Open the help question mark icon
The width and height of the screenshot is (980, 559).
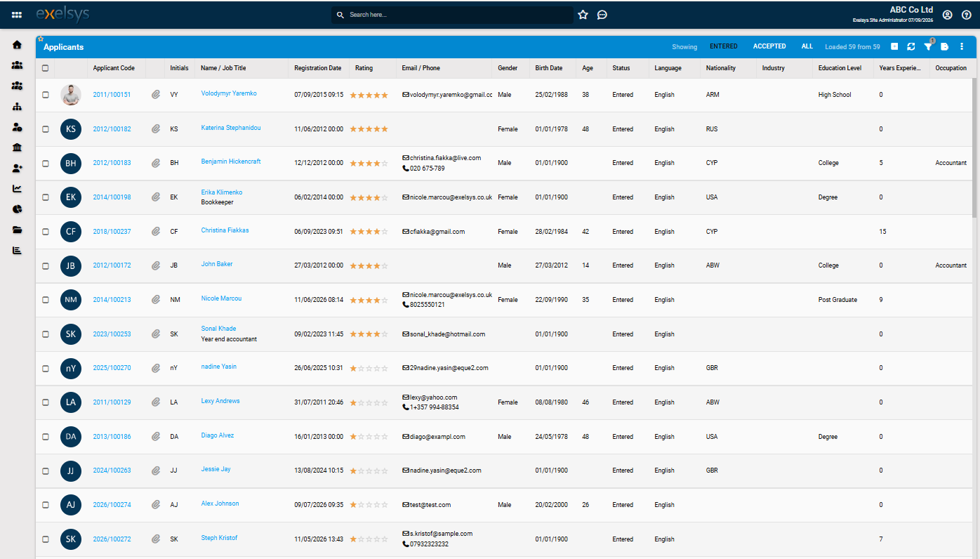[x=967, y=15]
